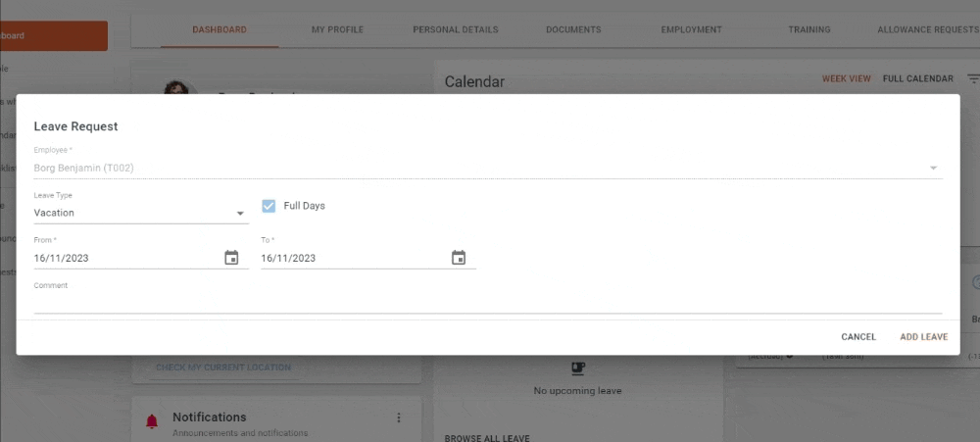Screen dimensions: 980x442
Task: Select the Employment tab
Action: (x=691, y=29)
